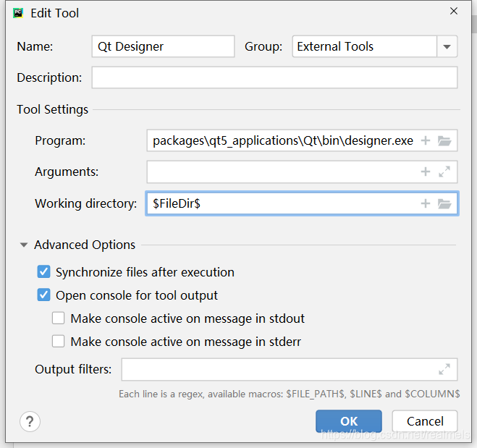Uncheck Synchronize files after execution
Image resolution: width=477 pixels, height=448 pixels.
44,272
